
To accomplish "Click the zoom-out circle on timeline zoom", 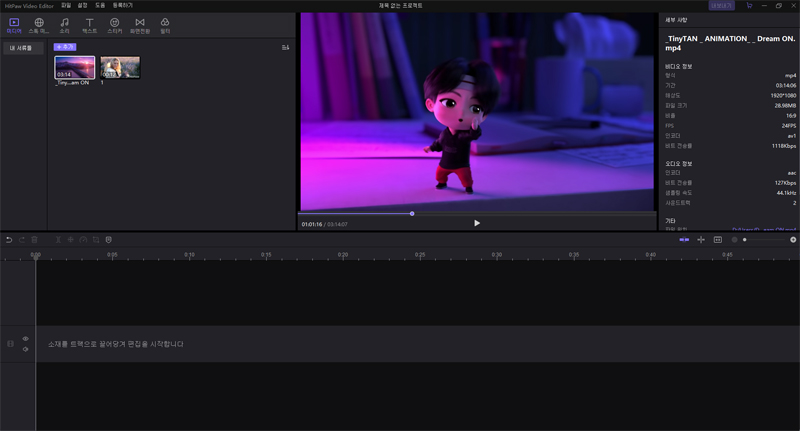I will (735, 240).
